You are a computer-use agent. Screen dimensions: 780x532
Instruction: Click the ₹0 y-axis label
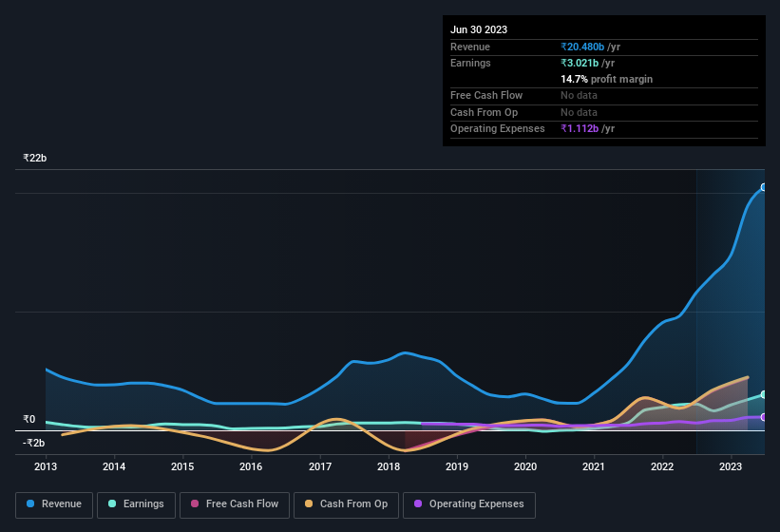(29, 420)
